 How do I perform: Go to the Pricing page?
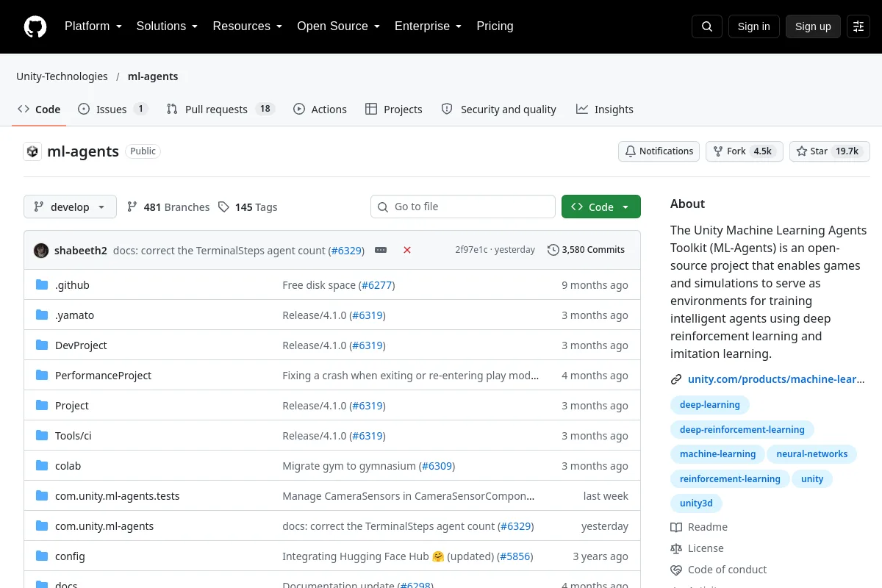pos(495,26)
